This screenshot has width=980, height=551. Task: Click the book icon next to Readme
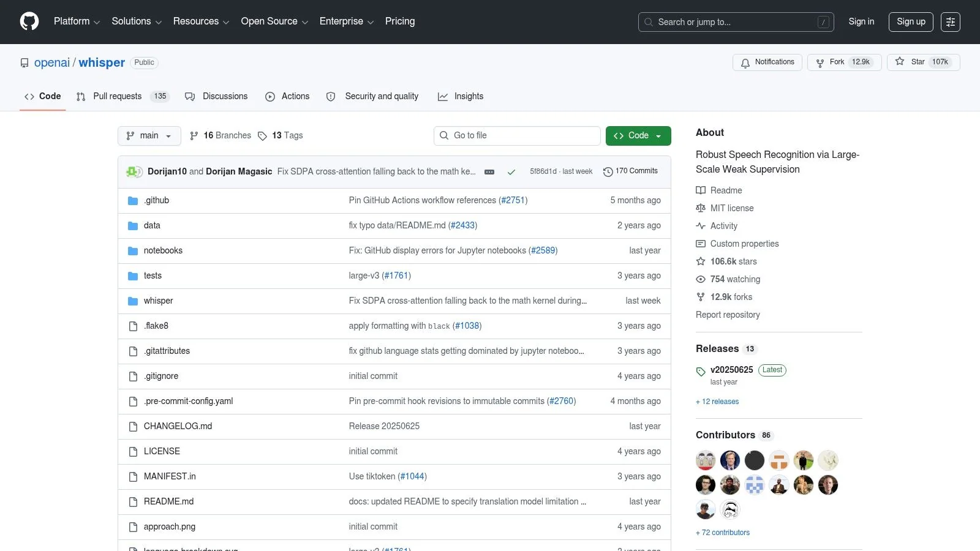pyautogui.click(x=701, y=190)
